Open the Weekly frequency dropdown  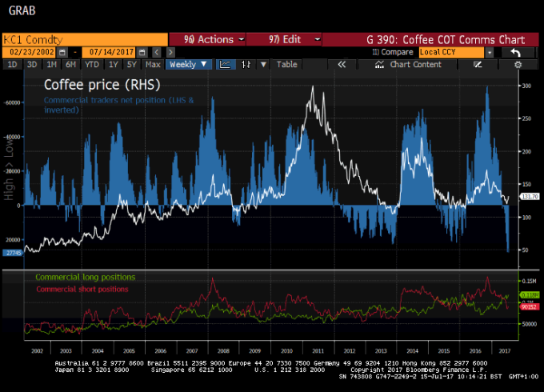pos(187,64)
